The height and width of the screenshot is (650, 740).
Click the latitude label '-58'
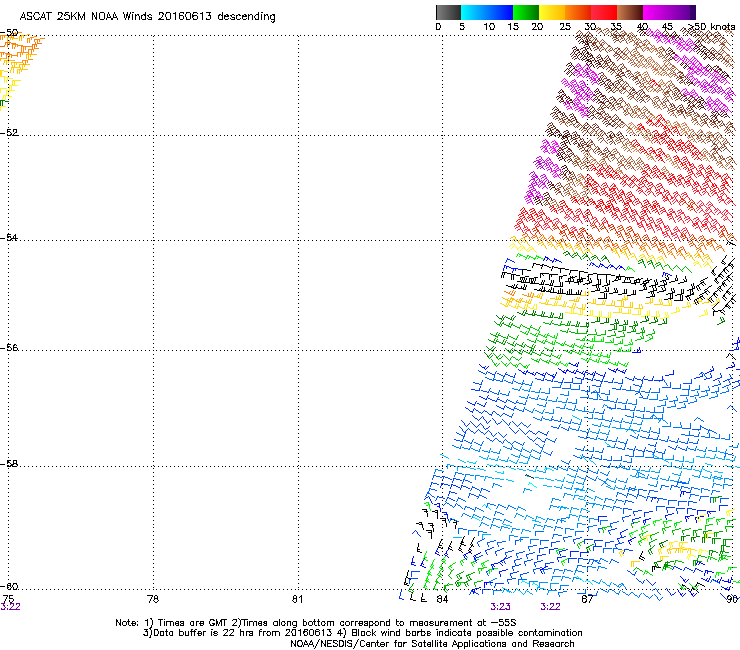(9, 464)
